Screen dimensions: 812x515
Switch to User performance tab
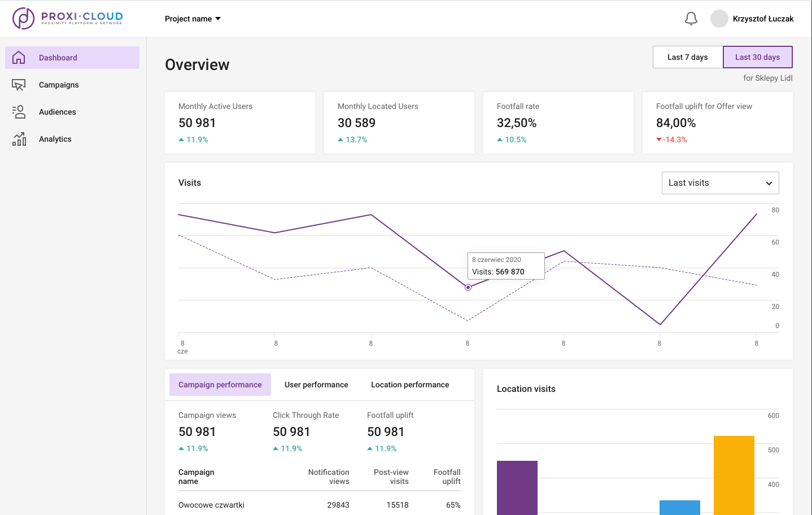(x=316, y=385)
